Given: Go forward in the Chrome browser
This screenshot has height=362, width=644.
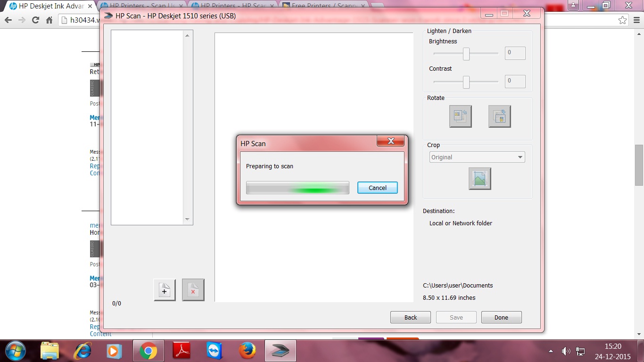Looking at the screenshot, I should click(22, 20).
